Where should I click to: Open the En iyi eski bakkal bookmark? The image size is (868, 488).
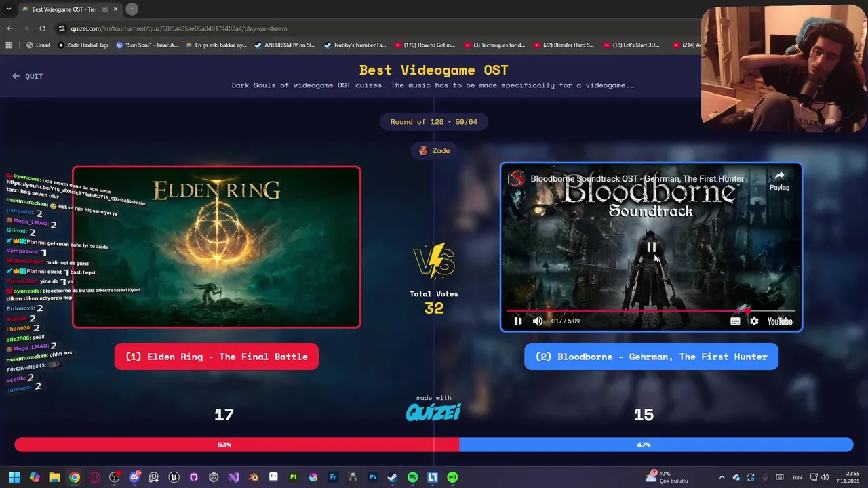pyautogui.click(x=216, y=45)
